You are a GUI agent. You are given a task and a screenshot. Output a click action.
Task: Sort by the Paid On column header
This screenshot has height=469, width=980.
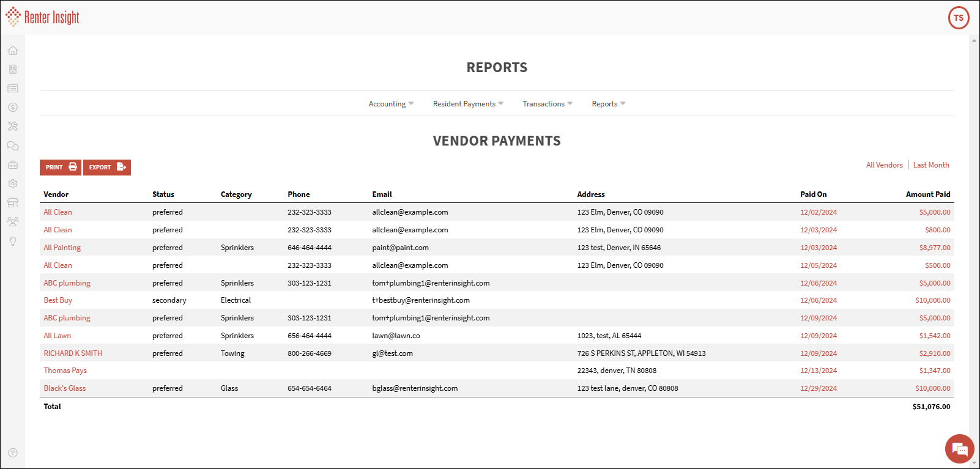pyautogui.click(x=813, y=194)
